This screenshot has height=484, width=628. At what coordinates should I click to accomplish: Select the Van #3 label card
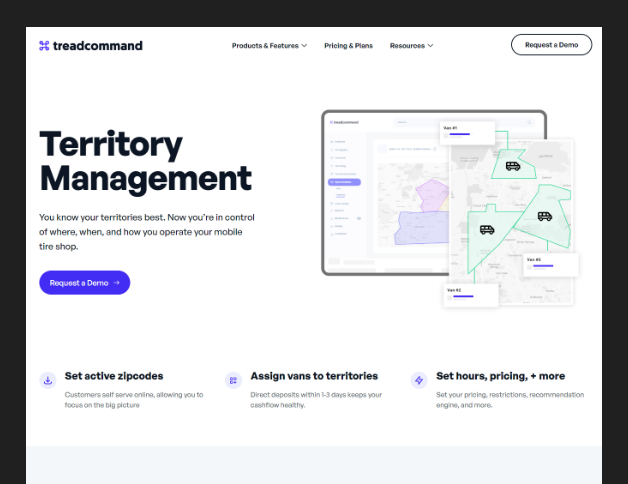(551, 264)
